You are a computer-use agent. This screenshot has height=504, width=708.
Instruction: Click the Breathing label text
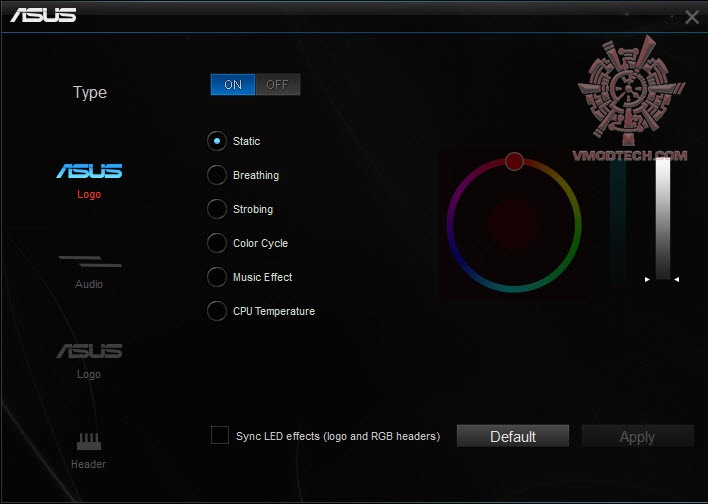click(256, 175)
